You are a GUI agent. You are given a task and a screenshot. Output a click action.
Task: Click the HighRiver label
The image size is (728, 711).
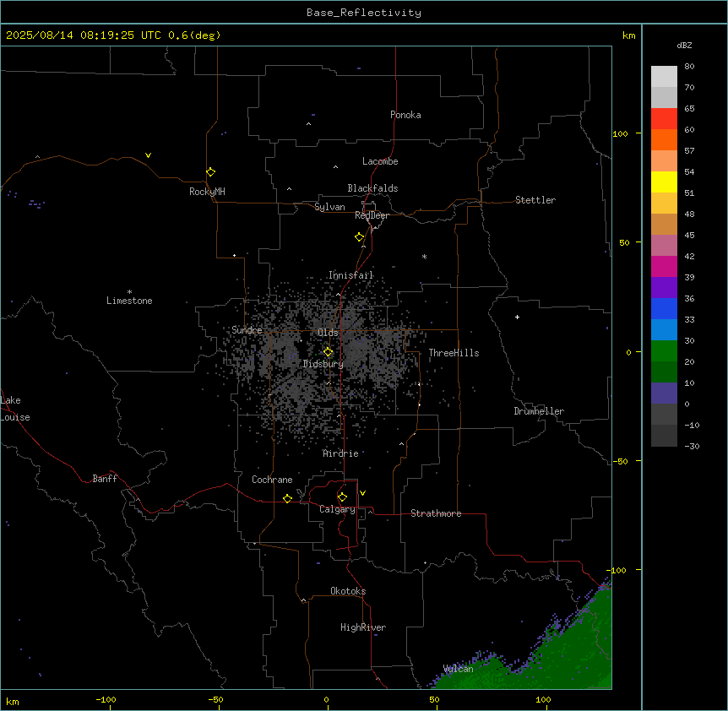363,627
